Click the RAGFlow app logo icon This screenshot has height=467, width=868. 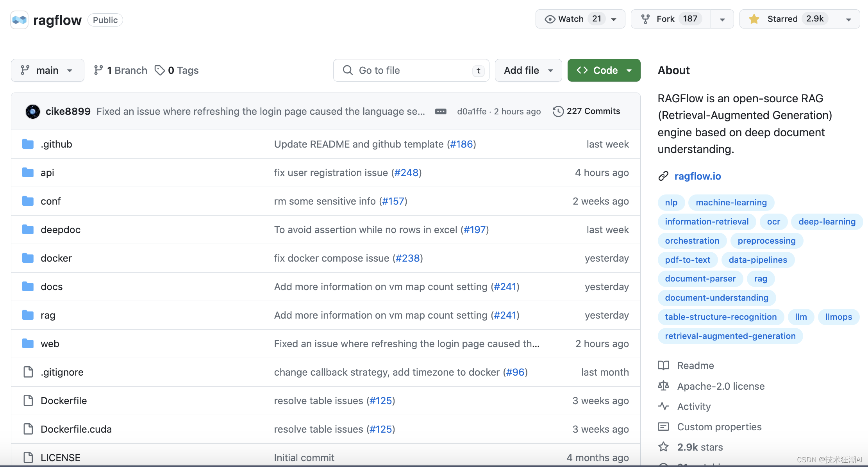[19, 20]
